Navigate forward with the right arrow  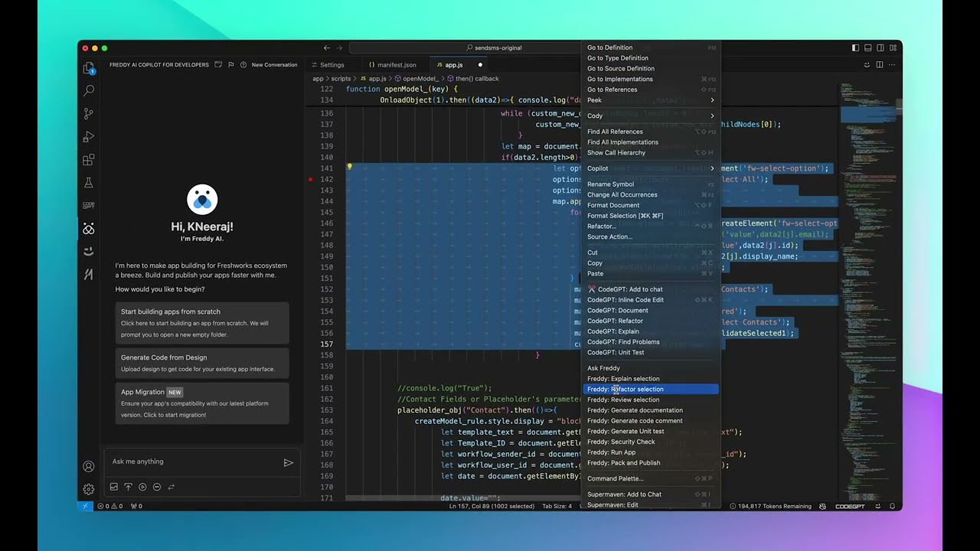point(340,47)
